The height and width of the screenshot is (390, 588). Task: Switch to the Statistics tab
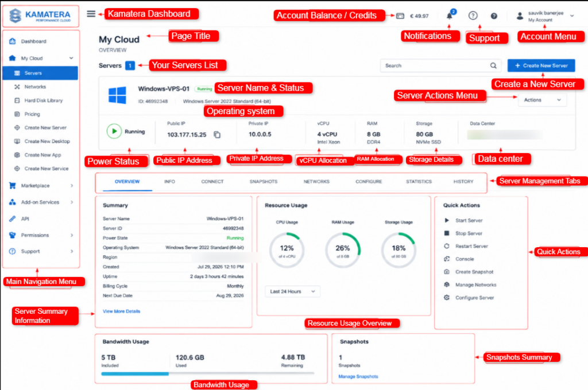click(419, 182)
